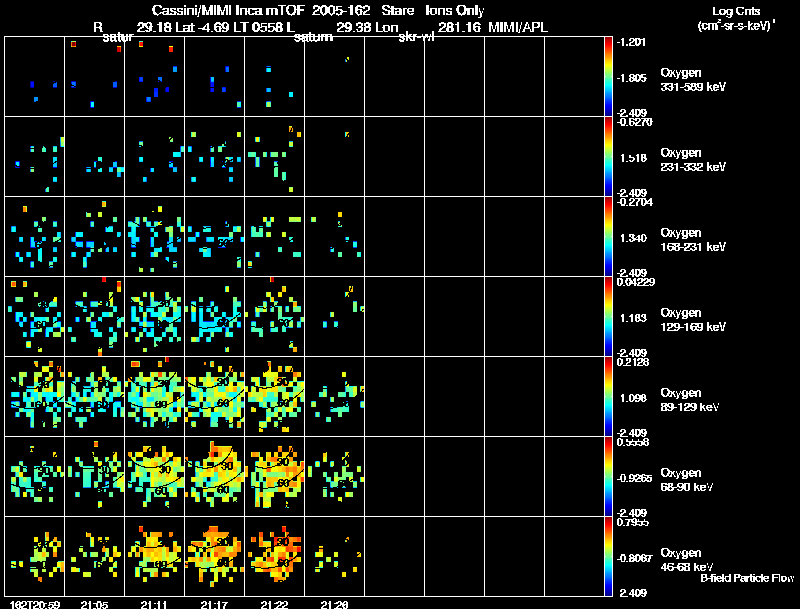The width and height of the screenshot is (800, 609).
Task: Click the "Stare" mode text in the title
Action: (x=398, y=11)
